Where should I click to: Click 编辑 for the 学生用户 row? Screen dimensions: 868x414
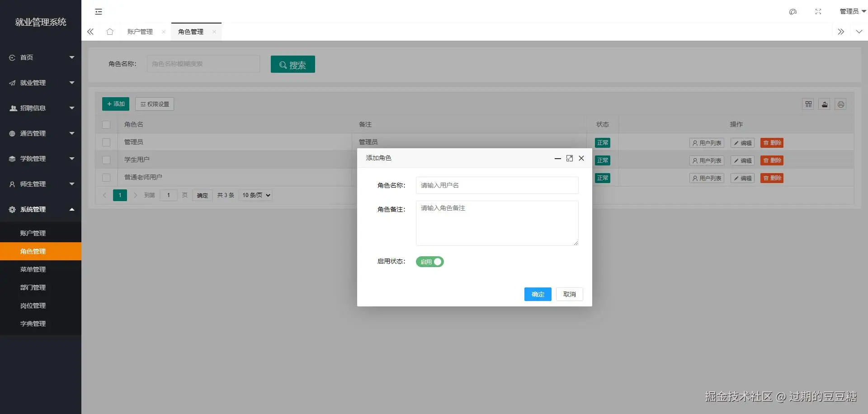tap(742, 160)
